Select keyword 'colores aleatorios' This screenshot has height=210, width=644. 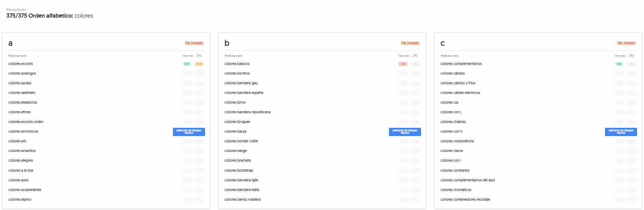click(22, 103)
